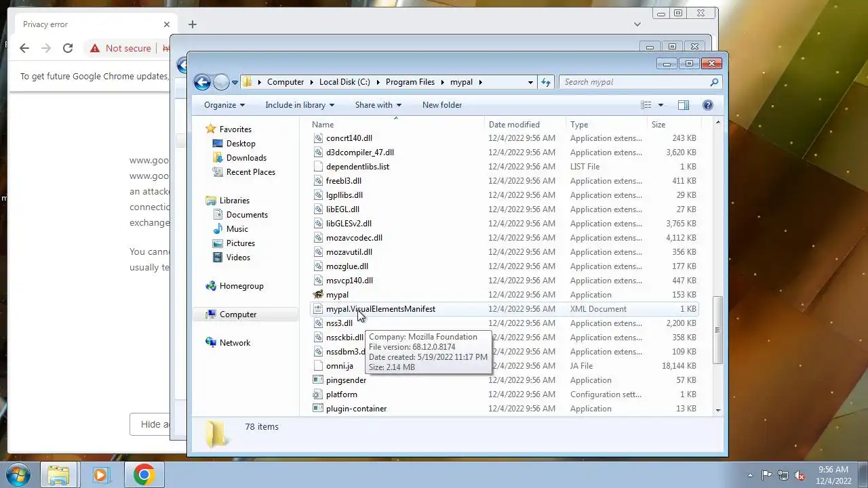Open the Organize menu

[x=224, y=105]
